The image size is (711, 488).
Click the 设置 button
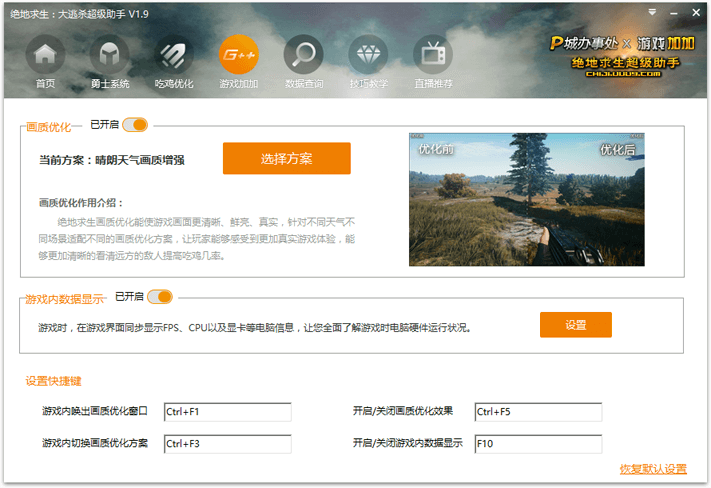pos(575,325)
